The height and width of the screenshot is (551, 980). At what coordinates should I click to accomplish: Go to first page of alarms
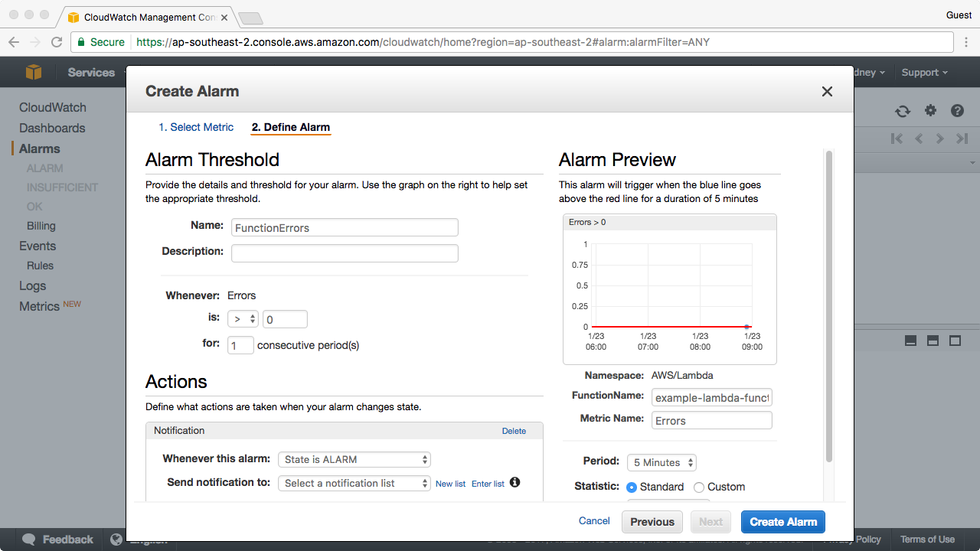[x=897, y=139]
